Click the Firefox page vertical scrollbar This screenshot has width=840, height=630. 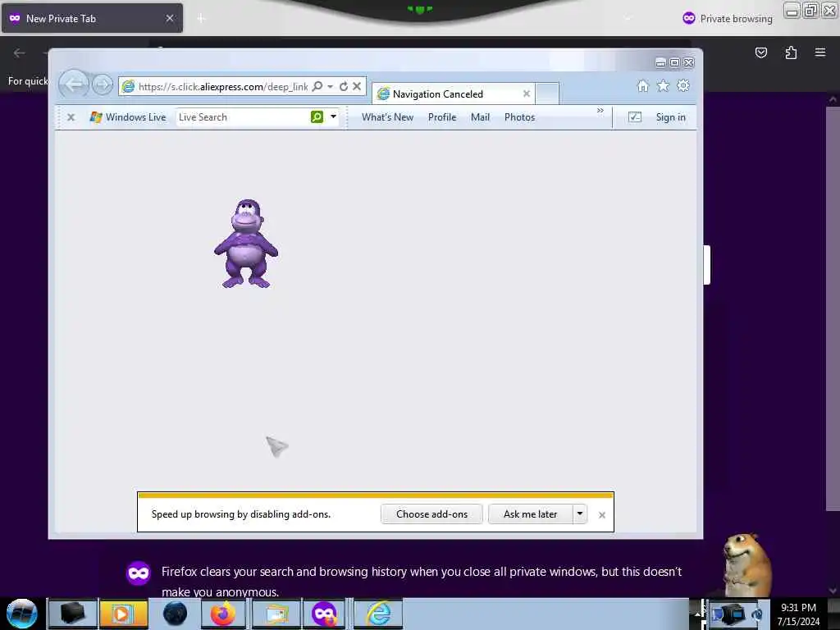click(833, 308)
